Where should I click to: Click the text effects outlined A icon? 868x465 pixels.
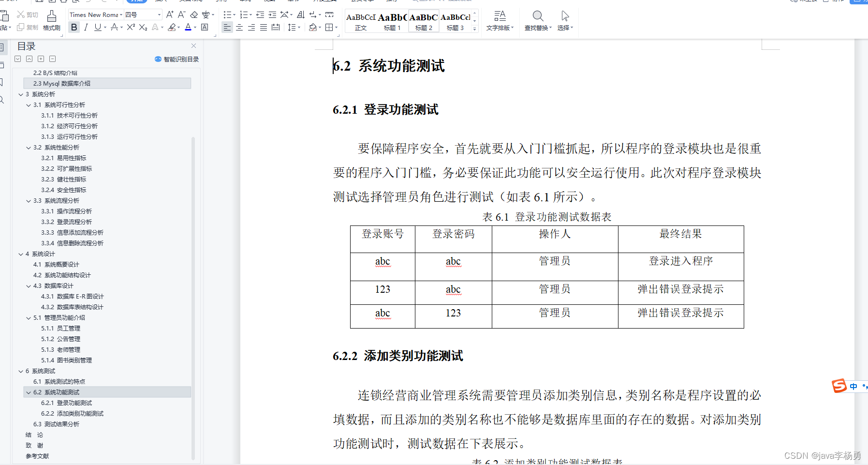tap(155, 28)
